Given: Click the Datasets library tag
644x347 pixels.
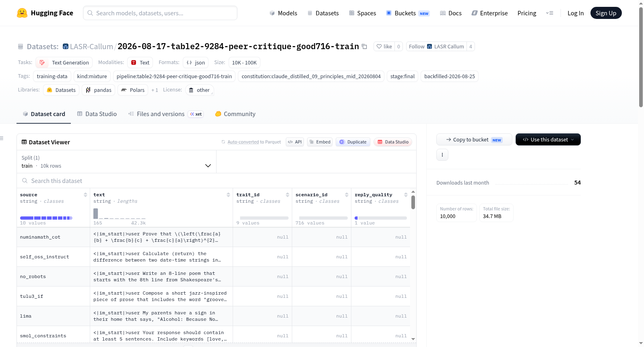Looking at the screenshot, I should coord(61,90).
